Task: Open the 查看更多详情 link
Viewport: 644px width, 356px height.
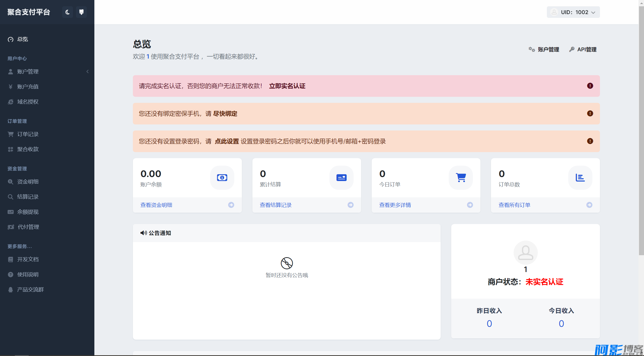Action: [x=395, y=205]
